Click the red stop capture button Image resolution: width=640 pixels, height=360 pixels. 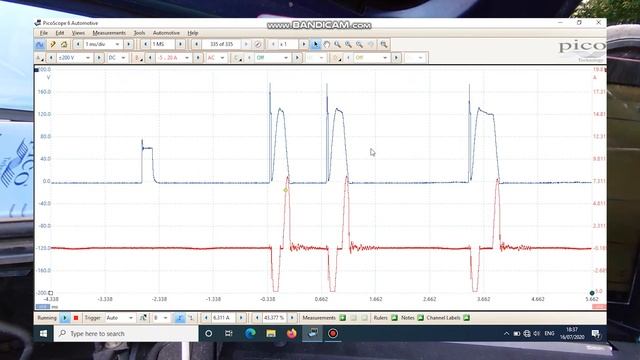coord(76,318)
